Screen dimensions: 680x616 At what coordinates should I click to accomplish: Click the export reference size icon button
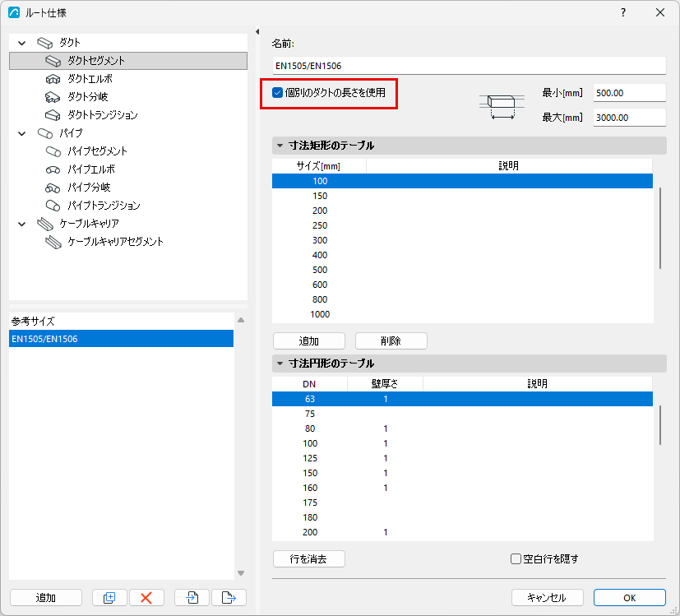[229, 597]
